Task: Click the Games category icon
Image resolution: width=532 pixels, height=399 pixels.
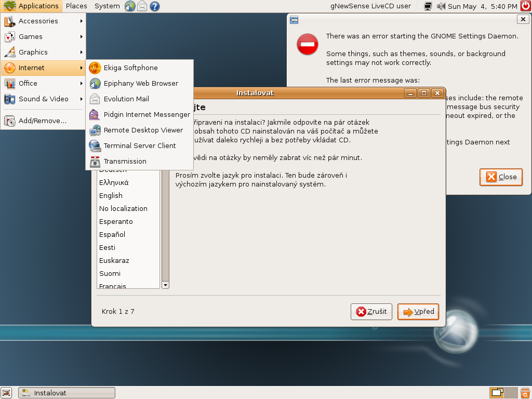Action: point(10,37)
